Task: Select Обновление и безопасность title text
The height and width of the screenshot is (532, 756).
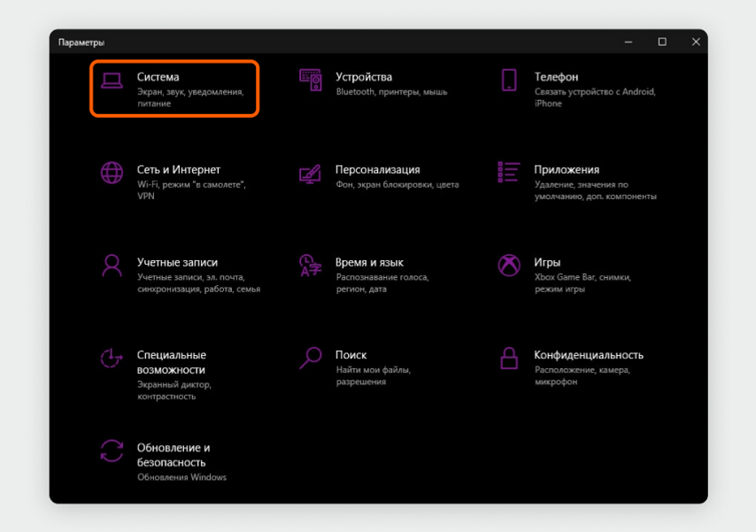Action: pyautogui.click(x=174, y=455)
